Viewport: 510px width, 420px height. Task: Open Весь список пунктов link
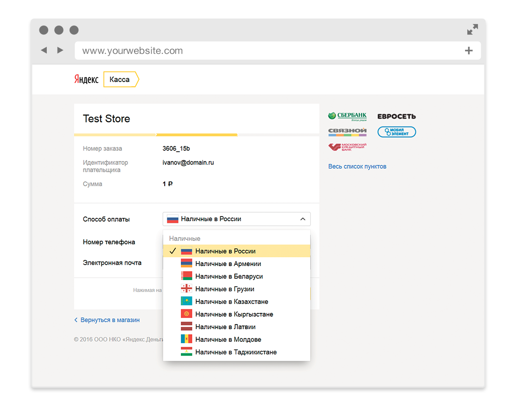[x=357, y=166]
